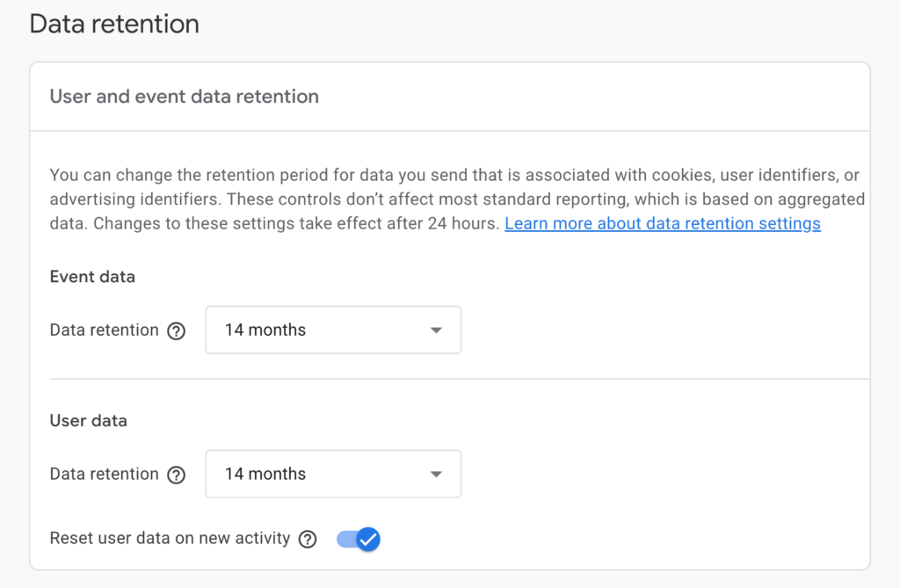The image size is (900, 588).
Task: Open the User data retention dropdown
Action: (x=333, y=475)
